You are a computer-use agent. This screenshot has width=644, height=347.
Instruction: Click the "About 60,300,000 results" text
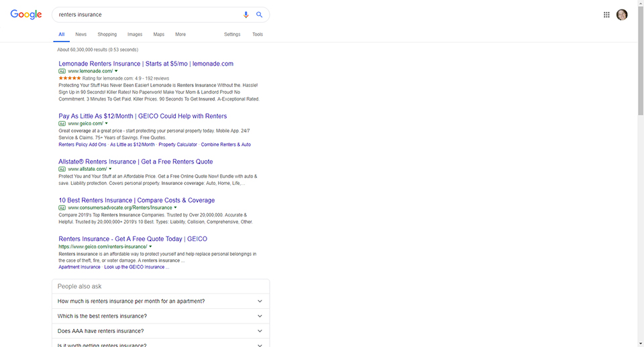click(x=98, y=50)
